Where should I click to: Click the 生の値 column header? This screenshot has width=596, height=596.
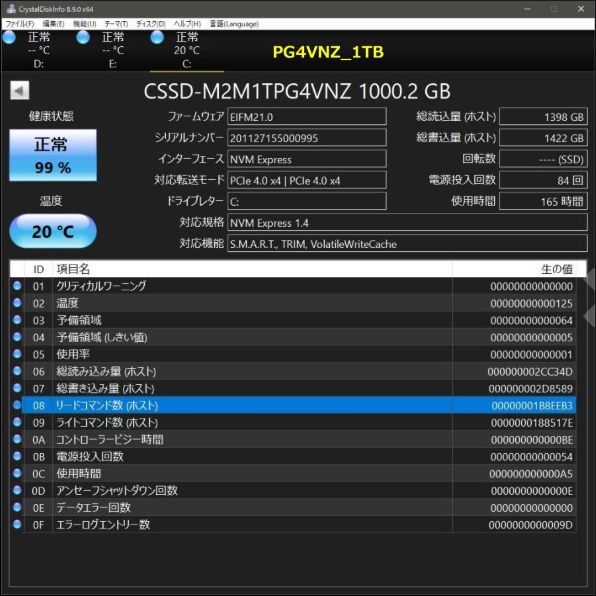514,269
